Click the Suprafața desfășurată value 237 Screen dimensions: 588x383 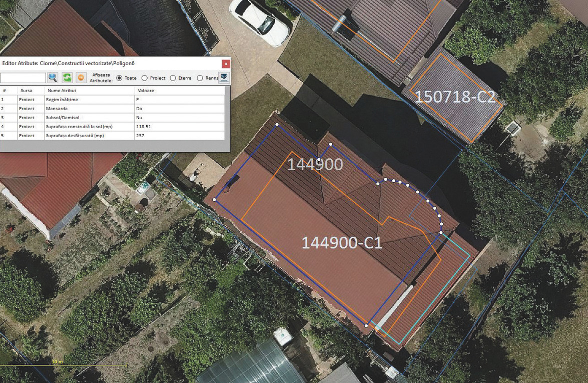(x=141, y=136)
